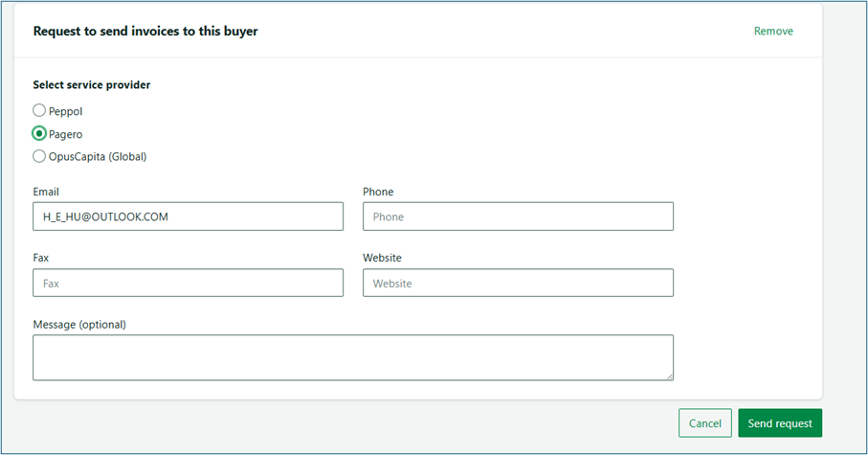868x455 pixels.
Task: Click the 'OpusCapita (Global)' label text
Action: 98,156
